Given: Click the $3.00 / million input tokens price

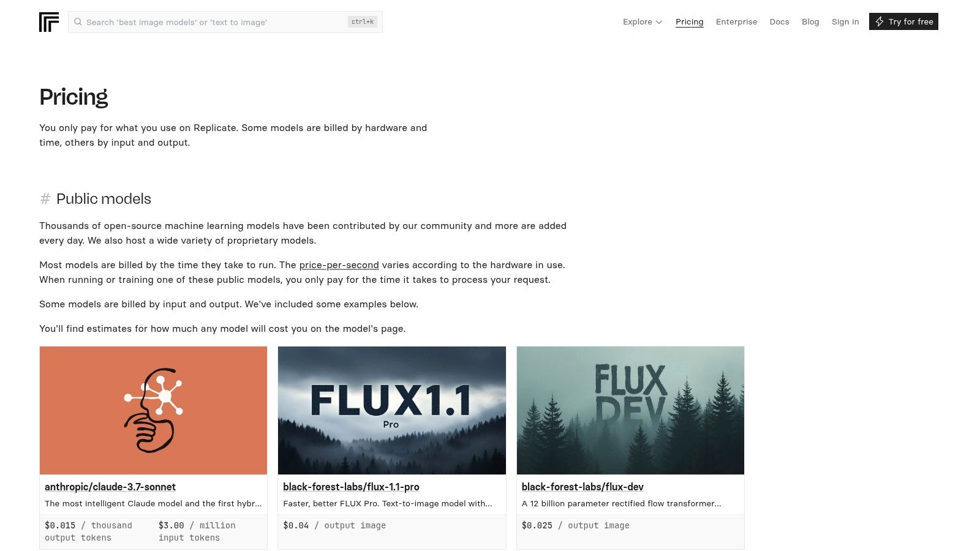Looking at the screenshot, I should pyautogui.click(x=197, y=531).
